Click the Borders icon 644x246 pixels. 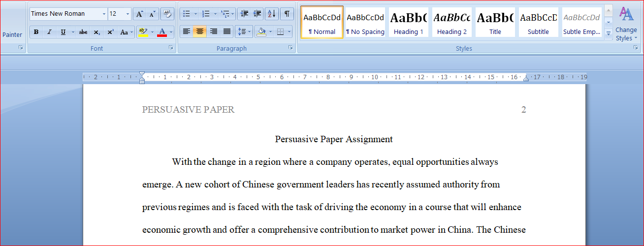(x=280, y=32)
